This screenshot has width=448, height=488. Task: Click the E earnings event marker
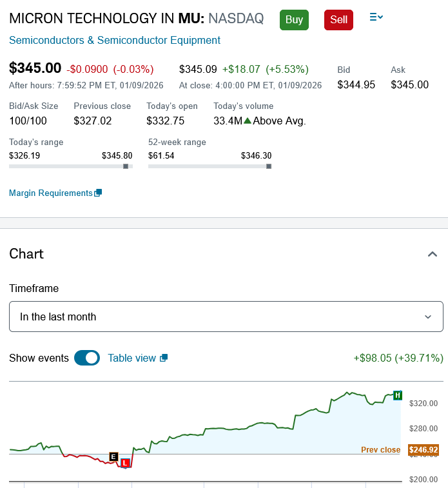point(114,456)
